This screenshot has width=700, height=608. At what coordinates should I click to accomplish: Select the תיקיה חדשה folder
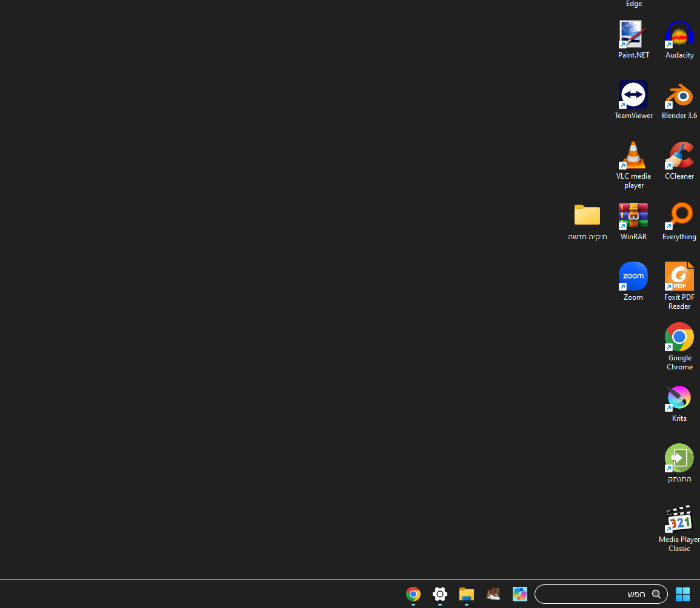pos(587,222)
